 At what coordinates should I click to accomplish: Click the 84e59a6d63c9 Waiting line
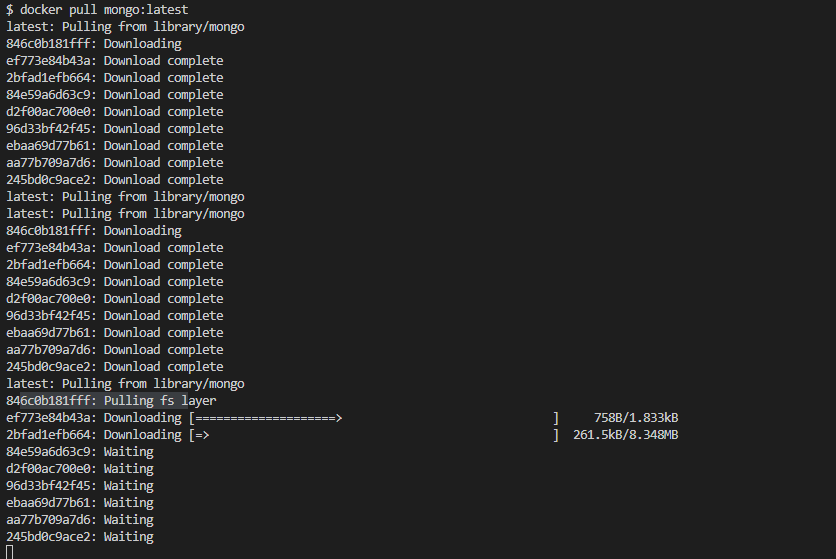(x=80, y=452)
